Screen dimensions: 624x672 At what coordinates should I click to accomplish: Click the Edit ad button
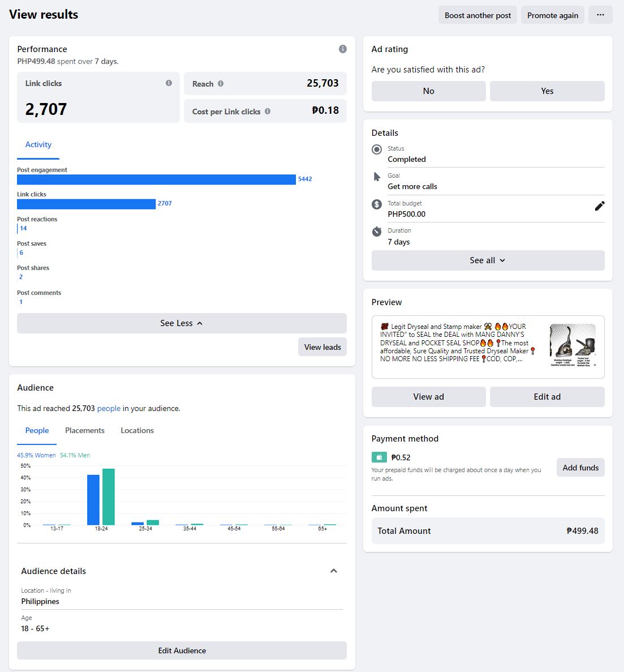pos(547,397)
